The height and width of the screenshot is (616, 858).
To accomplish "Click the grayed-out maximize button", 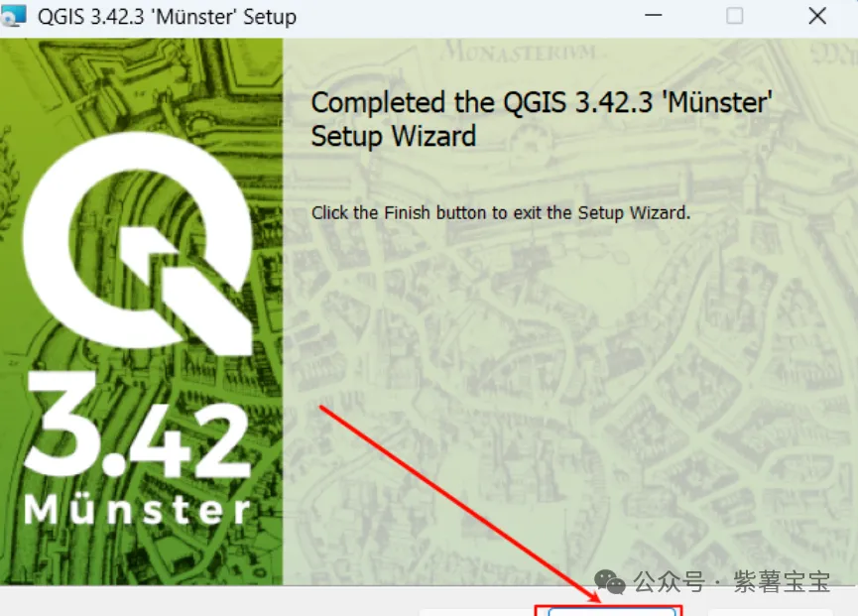I will tap(734, 16).
